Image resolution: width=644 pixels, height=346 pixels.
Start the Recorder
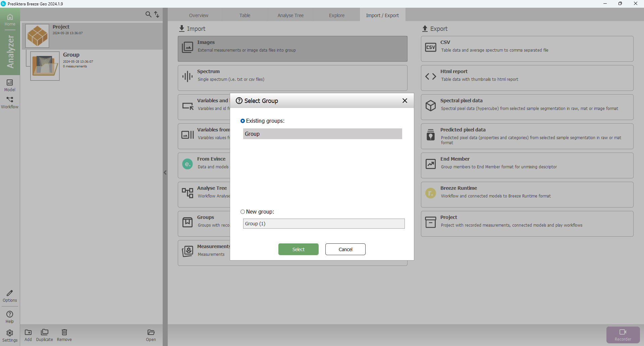pos(623,335)
